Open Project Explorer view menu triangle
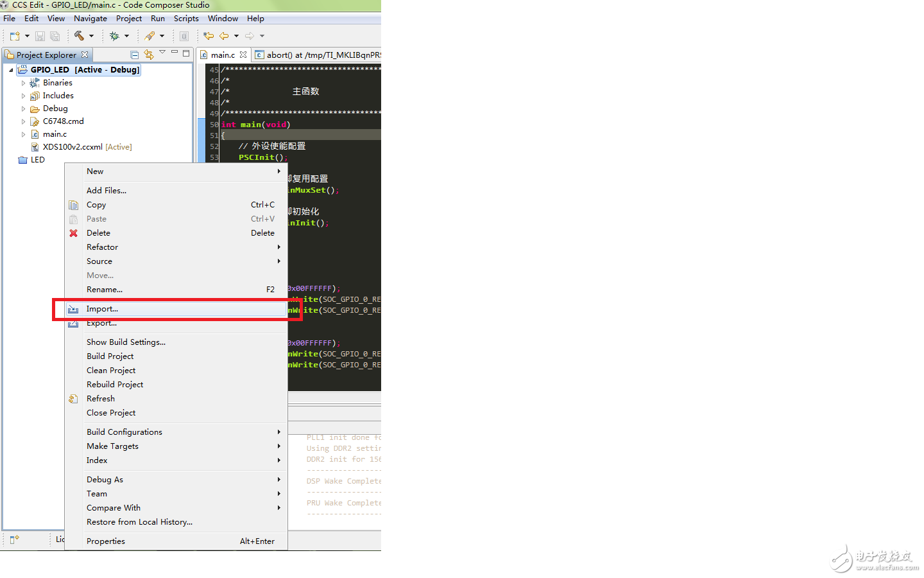Image resolution: width=924 pixels, height=578 pixels. click(x=162, y=52)
